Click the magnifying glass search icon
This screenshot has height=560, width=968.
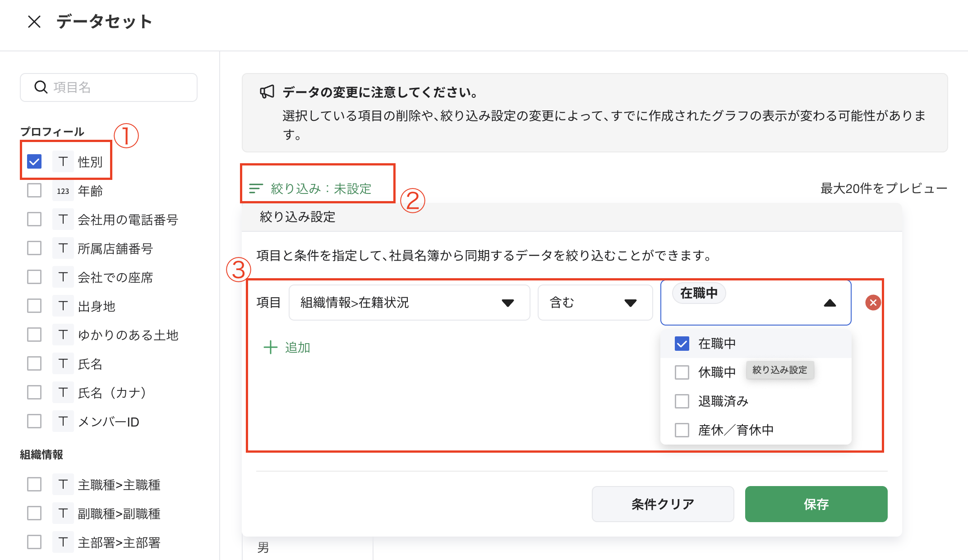(41, 87)
